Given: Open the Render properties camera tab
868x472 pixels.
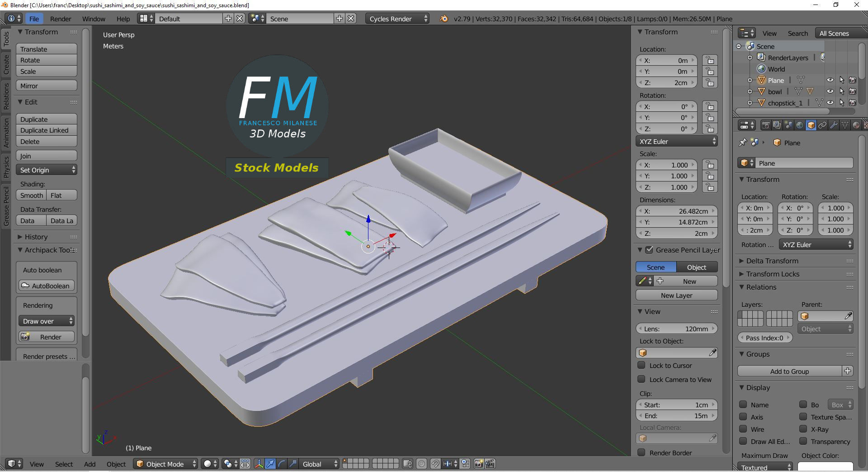Looking at the screenshot, I should [766, 125].
